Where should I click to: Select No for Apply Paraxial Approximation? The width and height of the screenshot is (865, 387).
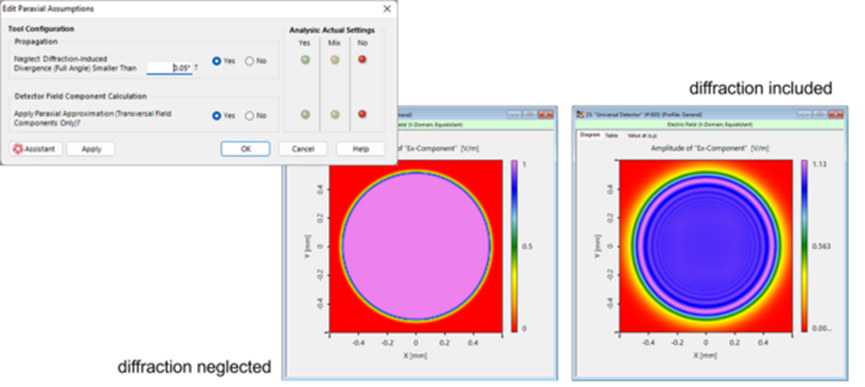click(249, 116)
